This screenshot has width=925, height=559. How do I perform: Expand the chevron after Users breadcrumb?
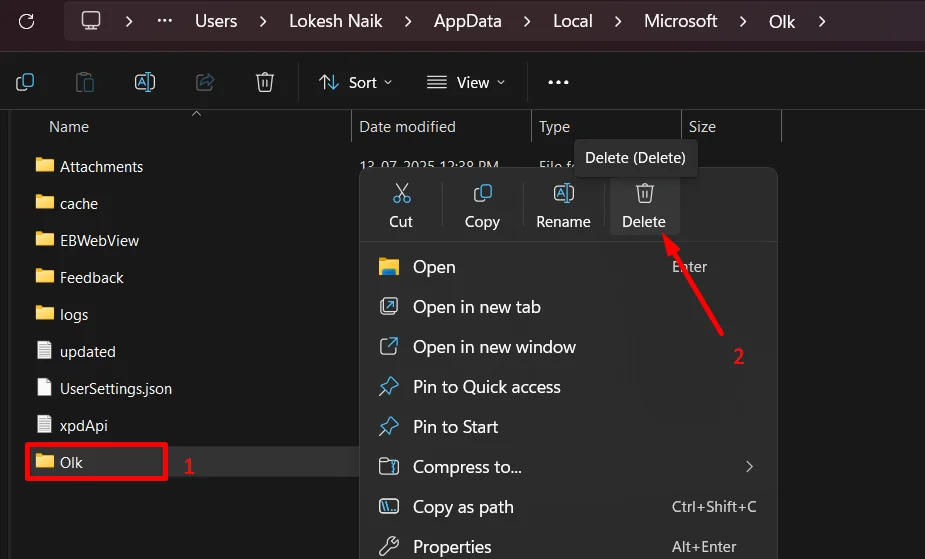[263, 22]
